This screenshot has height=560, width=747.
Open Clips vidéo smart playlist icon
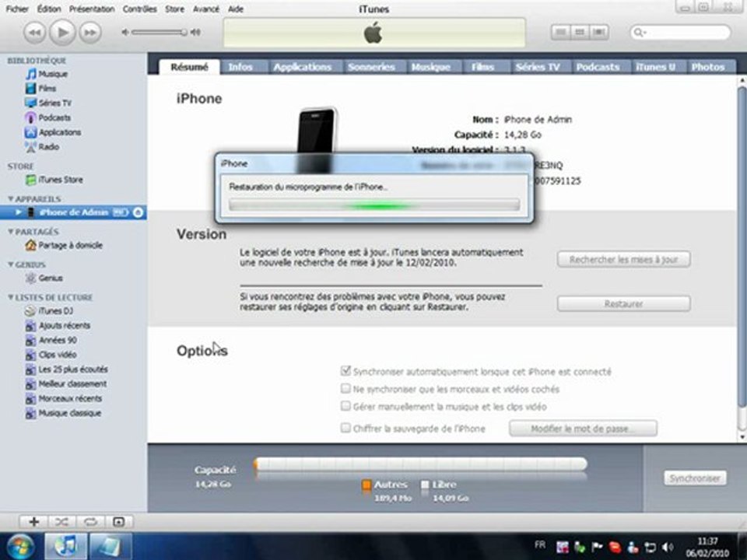(31, 355)
